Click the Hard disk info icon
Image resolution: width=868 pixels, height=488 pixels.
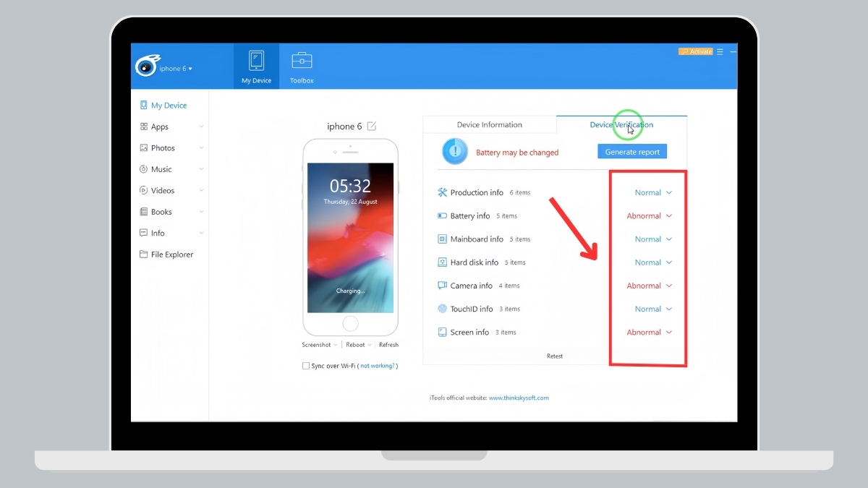click(443, 262)
